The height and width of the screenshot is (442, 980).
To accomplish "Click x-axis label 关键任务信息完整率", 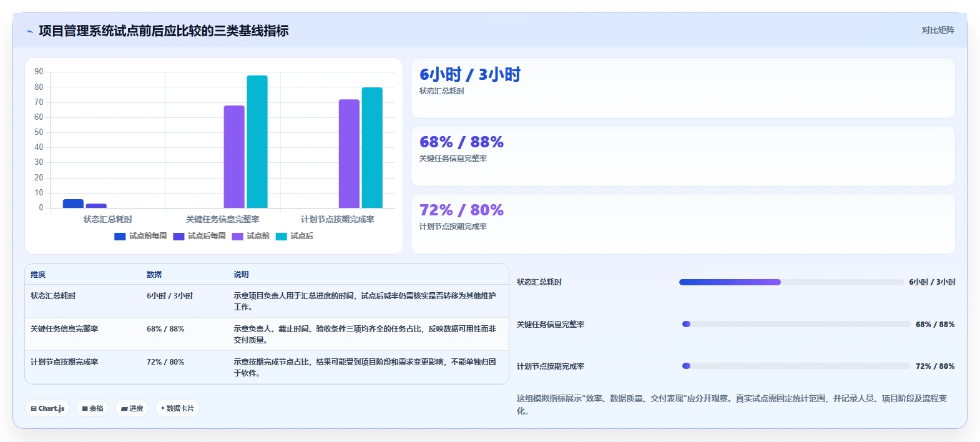I will tap(223, 220).
